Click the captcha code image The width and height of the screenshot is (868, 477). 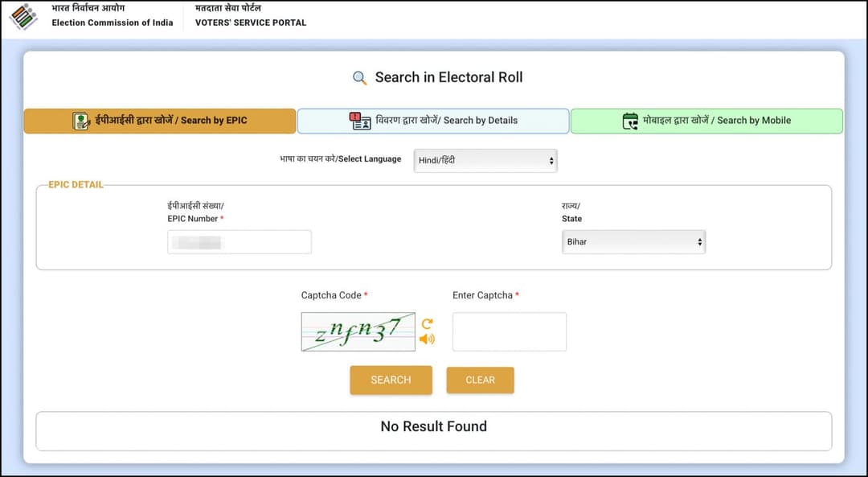click(x=358, y=331)
